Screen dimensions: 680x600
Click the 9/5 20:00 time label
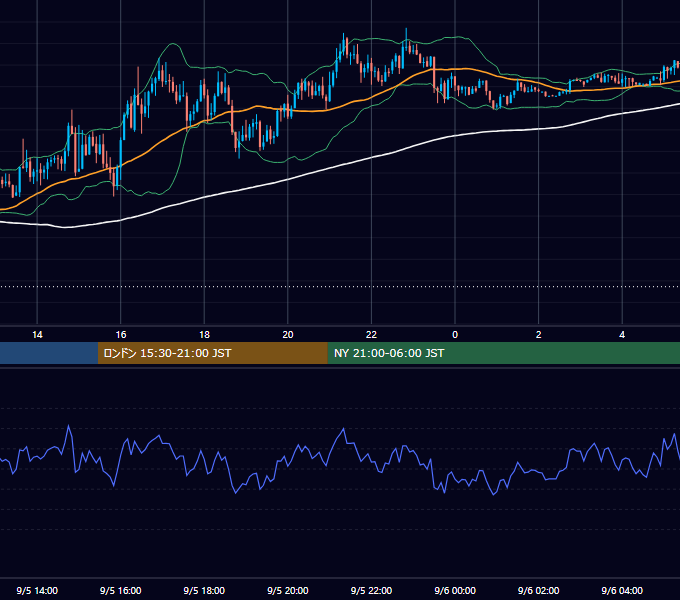click(x=288, y=590)
